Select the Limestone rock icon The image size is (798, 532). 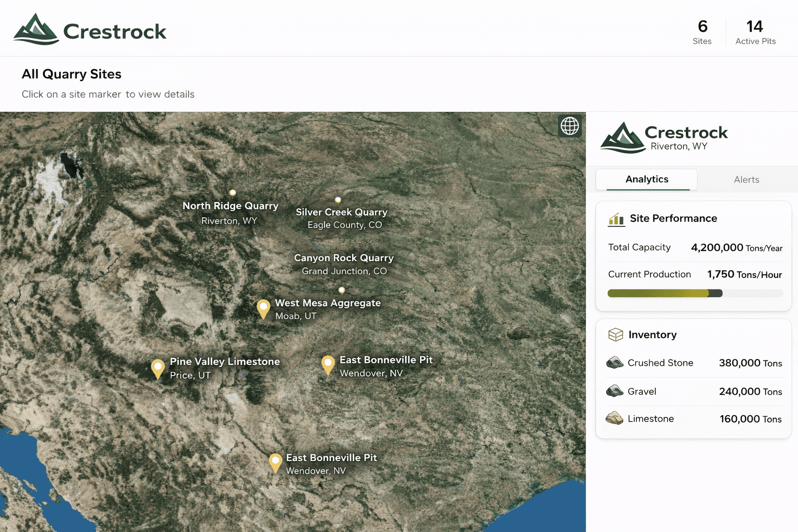pos(615,418)
